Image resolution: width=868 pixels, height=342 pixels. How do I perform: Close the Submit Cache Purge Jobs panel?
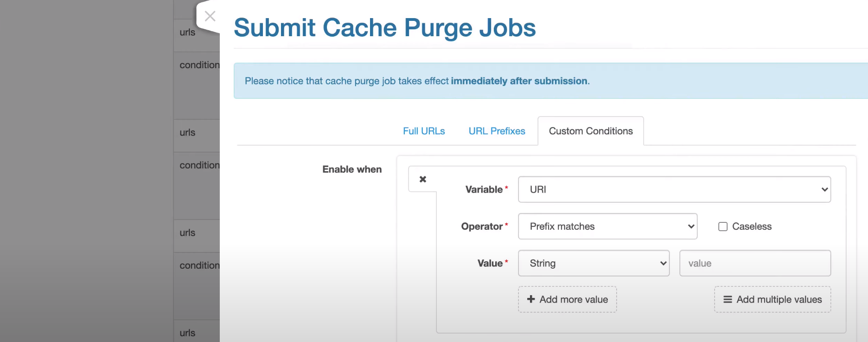pos(210,16)
